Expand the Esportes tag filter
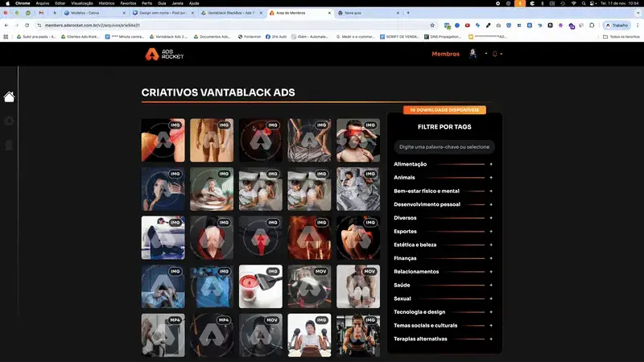Image resolution: width=644 pixels, height=362 pixels. click(490, 231)
